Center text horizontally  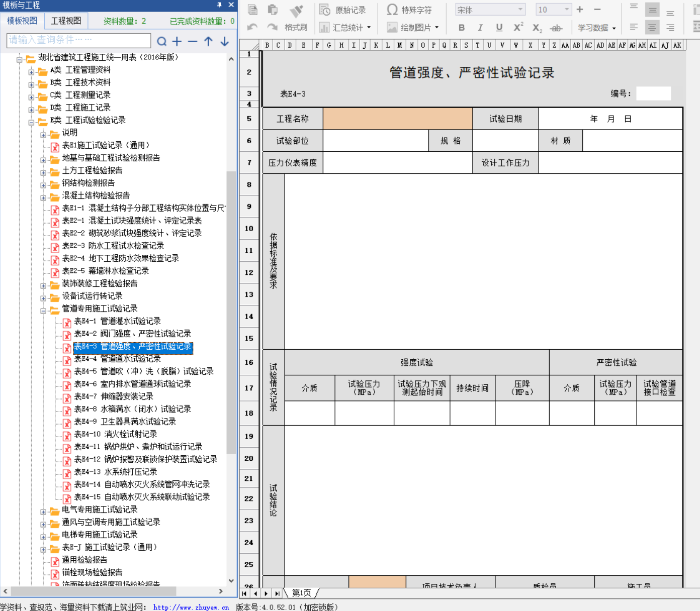pos(652,27)
